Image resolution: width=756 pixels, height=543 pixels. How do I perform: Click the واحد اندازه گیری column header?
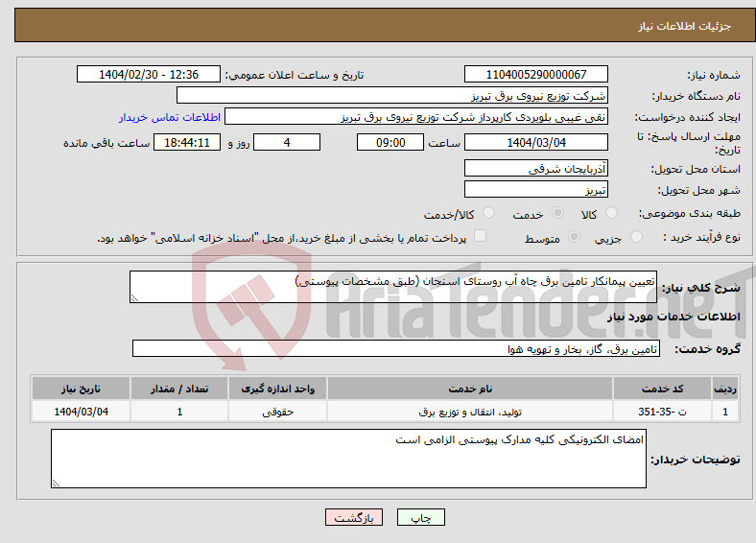click(277, 389)
